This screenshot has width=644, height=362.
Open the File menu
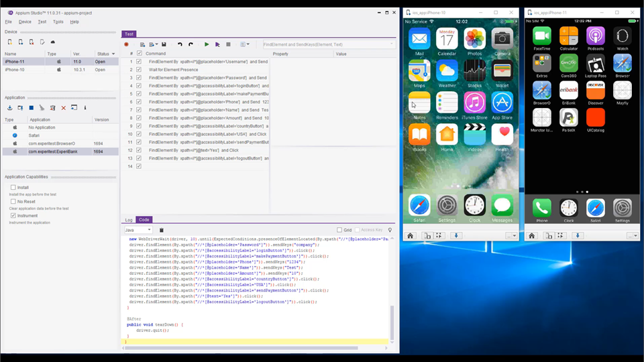click(x=8, y=21)
